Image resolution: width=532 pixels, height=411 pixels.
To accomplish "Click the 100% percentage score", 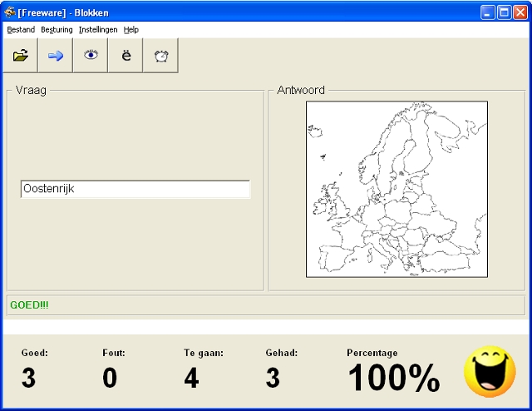I will tap(393, 379).
